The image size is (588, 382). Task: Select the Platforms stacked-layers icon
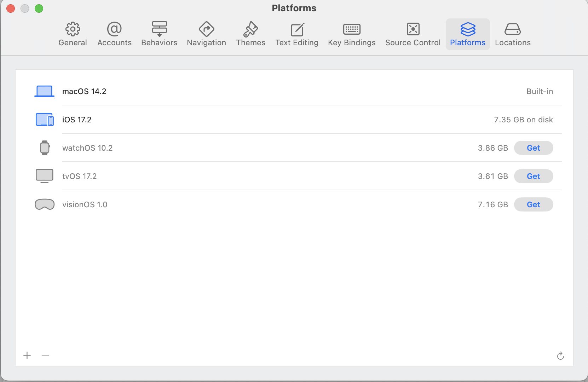click(468, 29)
